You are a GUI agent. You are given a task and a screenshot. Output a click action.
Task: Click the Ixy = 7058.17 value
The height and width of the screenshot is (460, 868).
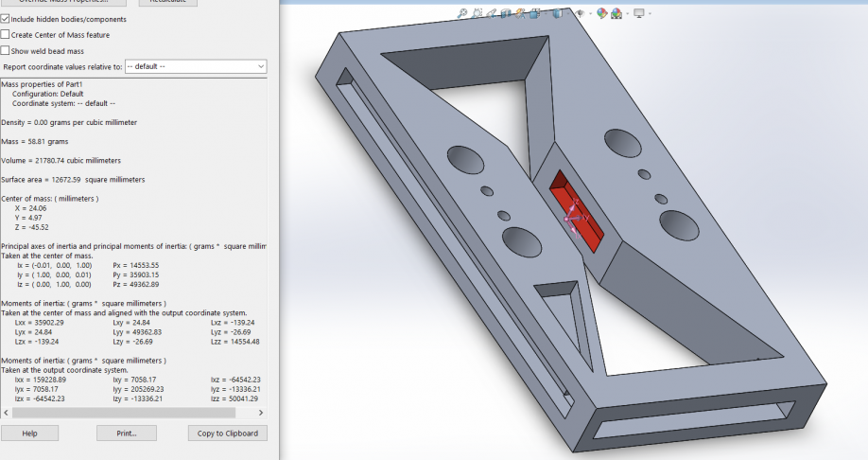[134, 380]
